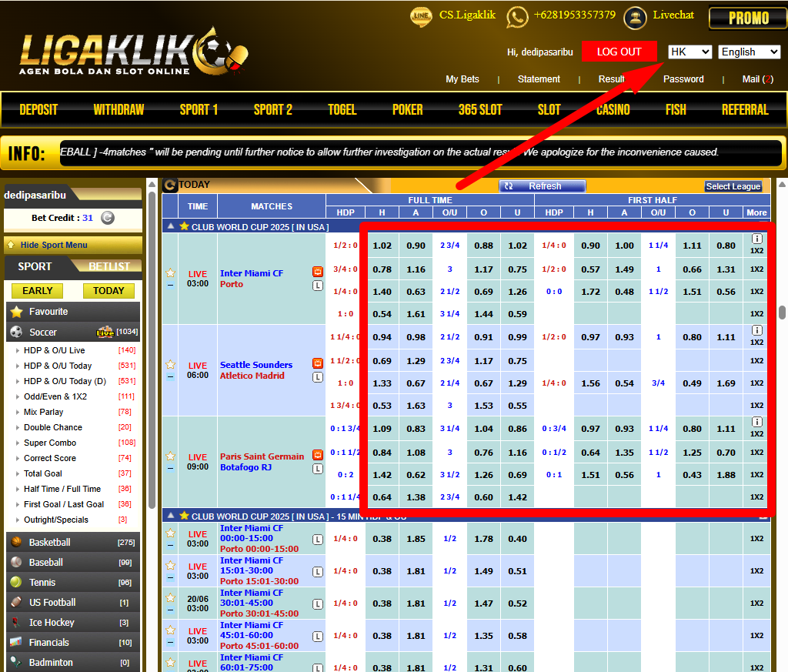The width and height of the screenshot is (788, 672).
Task: Open the TOGEL menu
Action: pyautogui.click(x=342, y=109)
